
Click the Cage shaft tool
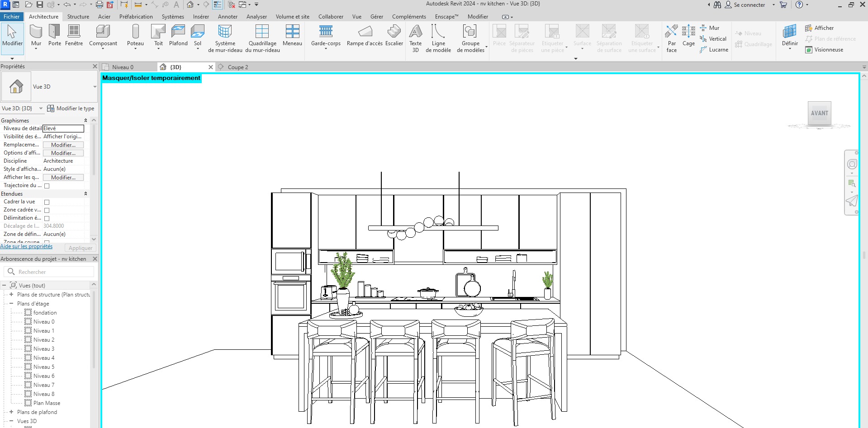[688, 36]
